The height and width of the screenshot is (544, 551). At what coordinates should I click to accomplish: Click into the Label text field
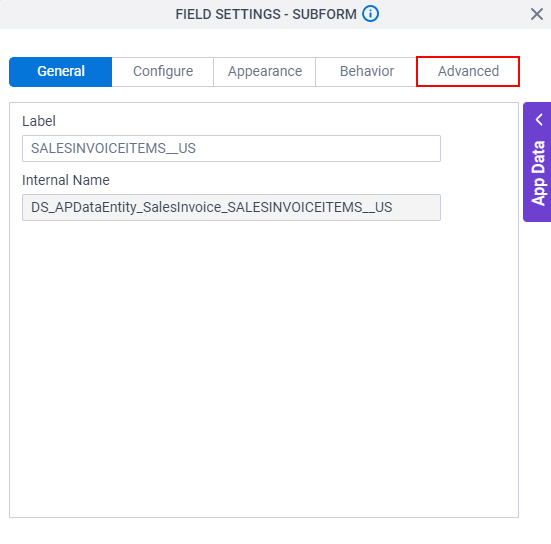[231, 148]
